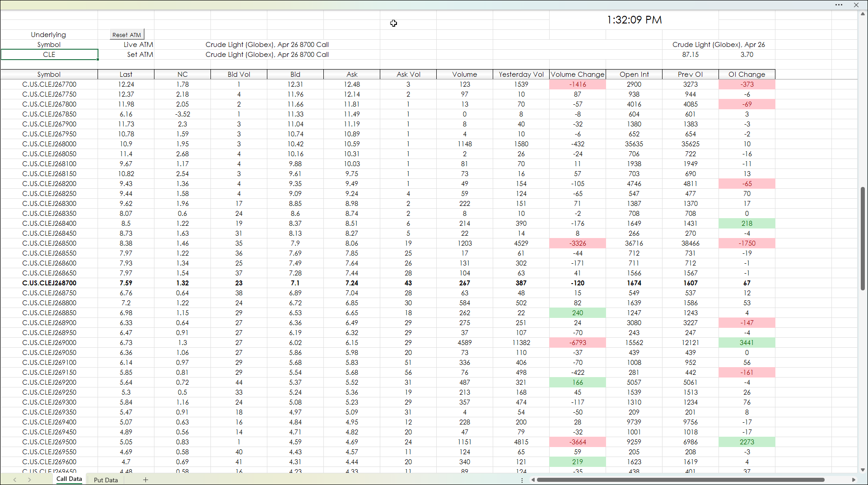Image resolution: width=868 pixels, height=485 pixels.
Task: Click the vertical scrollbar up arrow
Action: click(863, 14)
